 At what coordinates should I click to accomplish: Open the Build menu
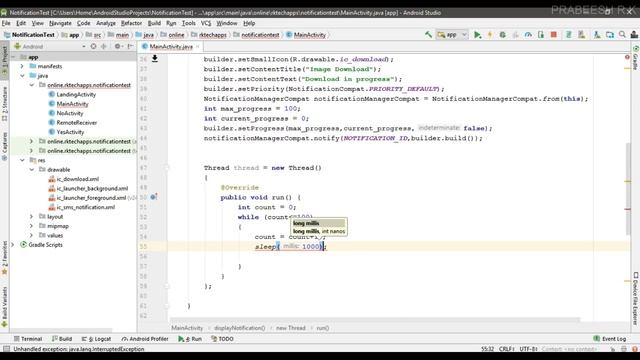pos(154,23)
